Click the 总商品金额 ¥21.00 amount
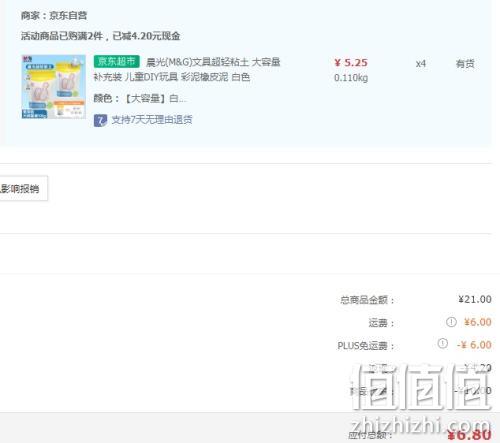This screenshot has height=443, width=500. tap(475, 299)
